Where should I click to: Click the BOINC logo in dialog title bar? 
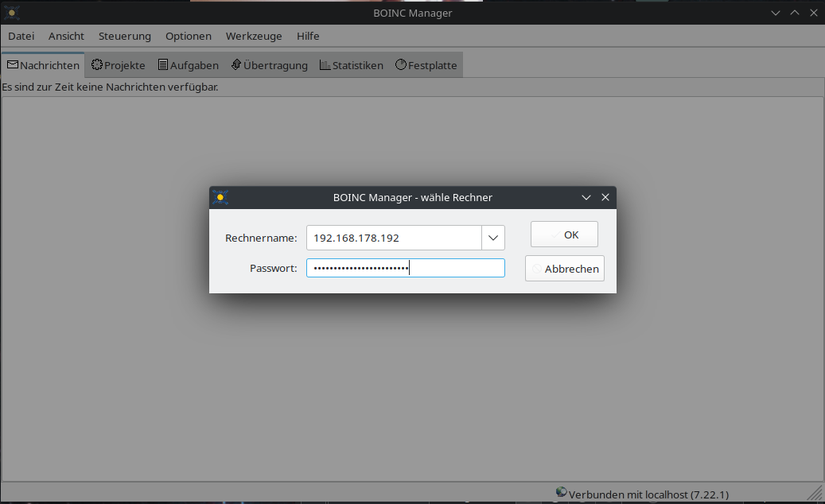click(220, 197)
